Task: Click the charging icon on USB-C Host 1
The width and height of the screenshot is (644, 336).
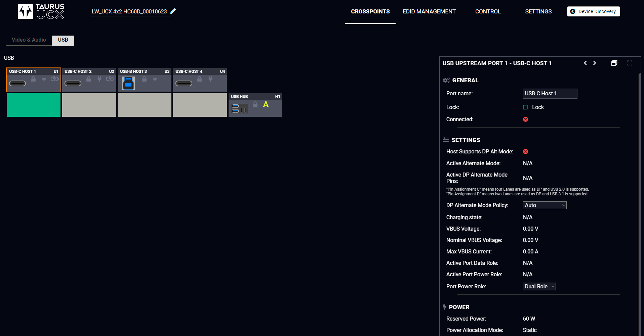Action: [x=55, y=79]
